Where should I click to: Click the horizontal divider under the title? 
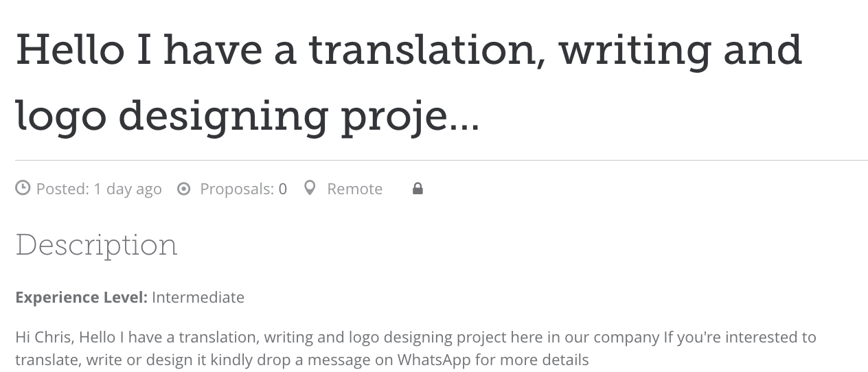[441, 160]
